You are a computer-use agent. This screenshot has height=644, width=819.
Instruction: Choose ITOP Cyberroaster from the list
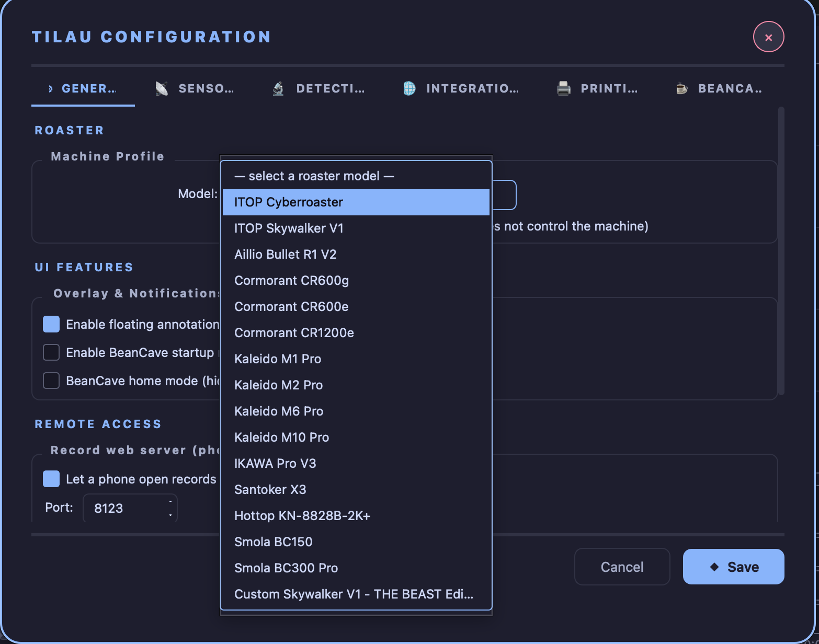click(356, 202)
